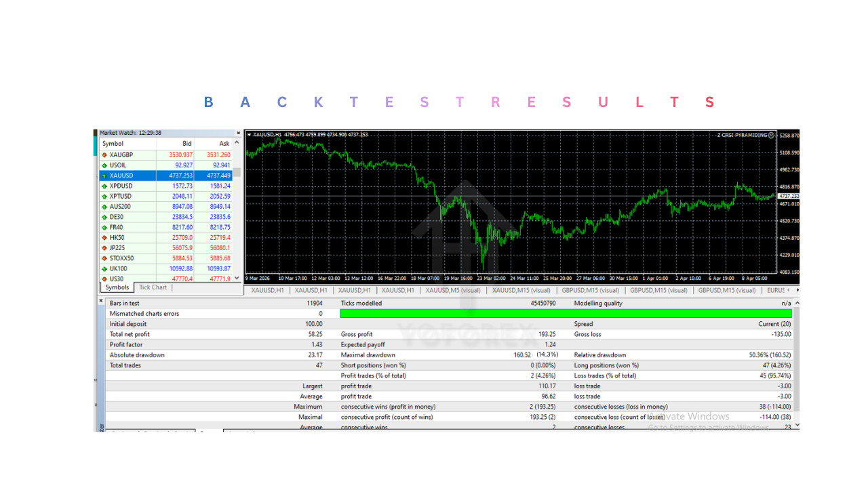
Task: Click the red trend icon beside HK50
Action: (104, 237)
